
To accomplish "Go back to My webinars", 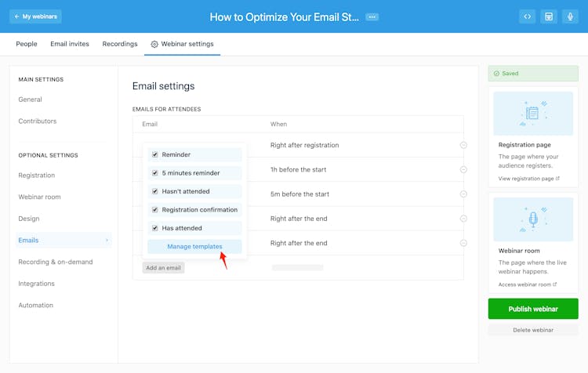I will point(35,16).
